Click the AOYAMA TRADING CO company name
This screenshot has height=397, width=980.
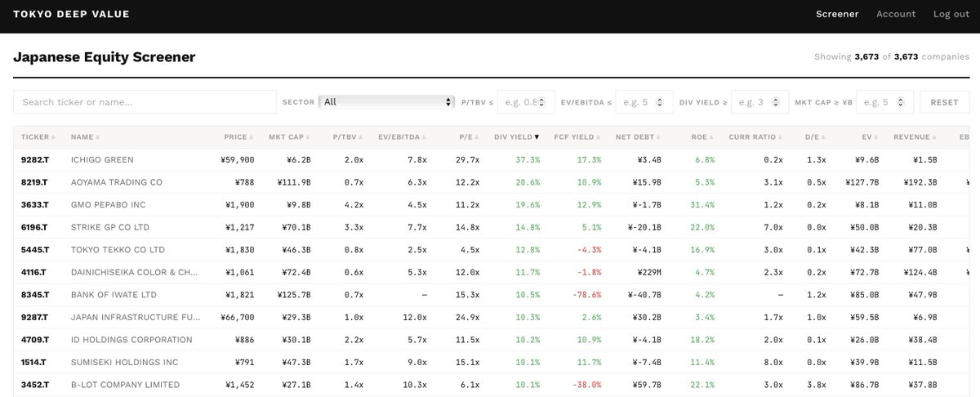pos(116,182)
